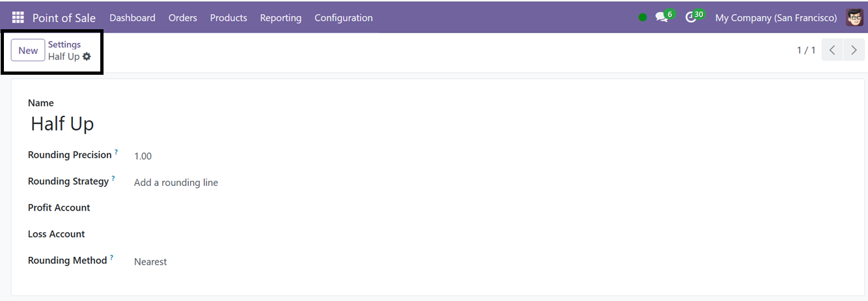868x301 pixels.
Task: Open the apps grid menu icon
Action: [x=18, y=18]
